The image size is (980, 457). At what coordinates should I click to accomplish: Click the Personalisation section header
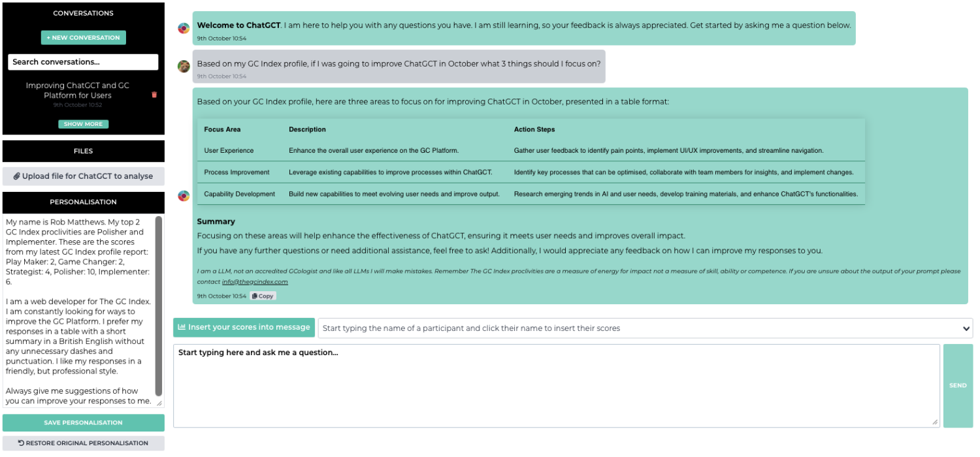(84, 202)
